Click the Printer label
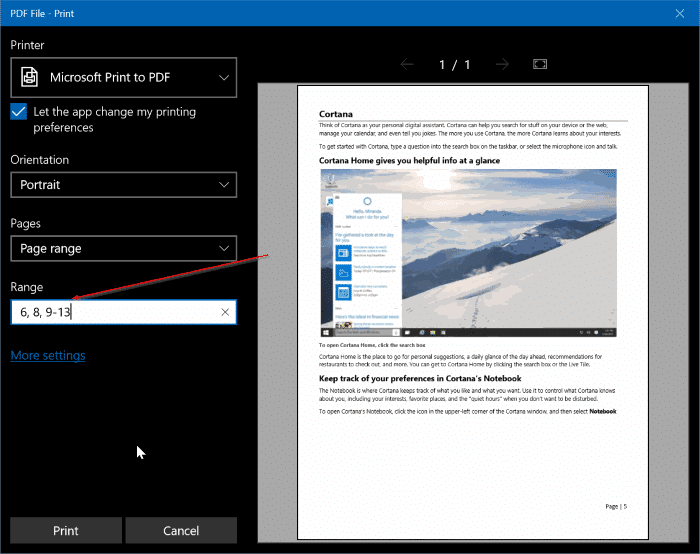This screenshot has height=554, width=700. coord(27,45)
